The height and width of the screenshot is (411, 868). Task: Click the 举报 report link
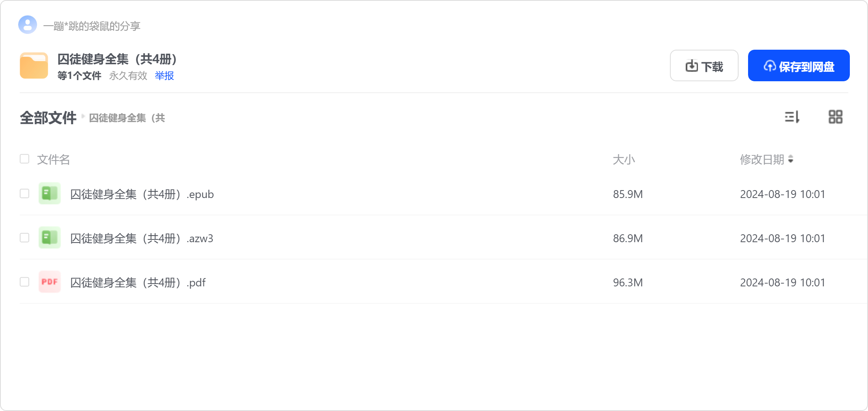click(x=164, y=75)
